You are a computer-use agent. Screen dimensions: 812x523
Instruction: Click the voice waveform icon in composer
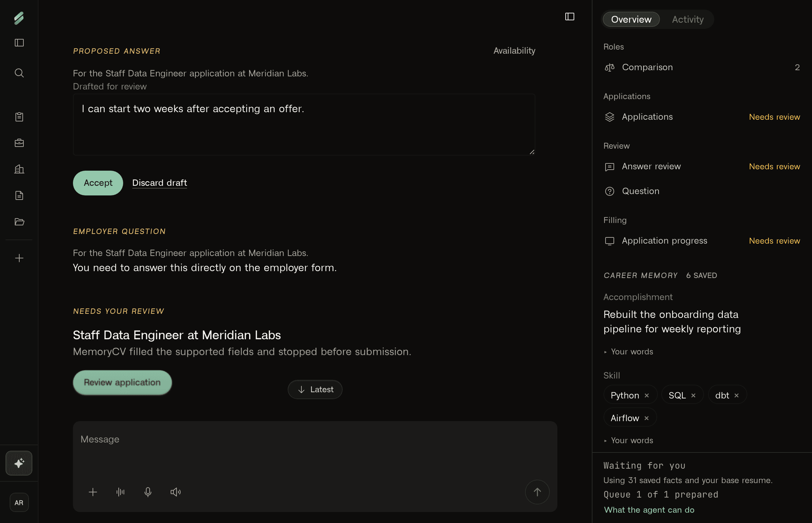click(x=120, y=492)
